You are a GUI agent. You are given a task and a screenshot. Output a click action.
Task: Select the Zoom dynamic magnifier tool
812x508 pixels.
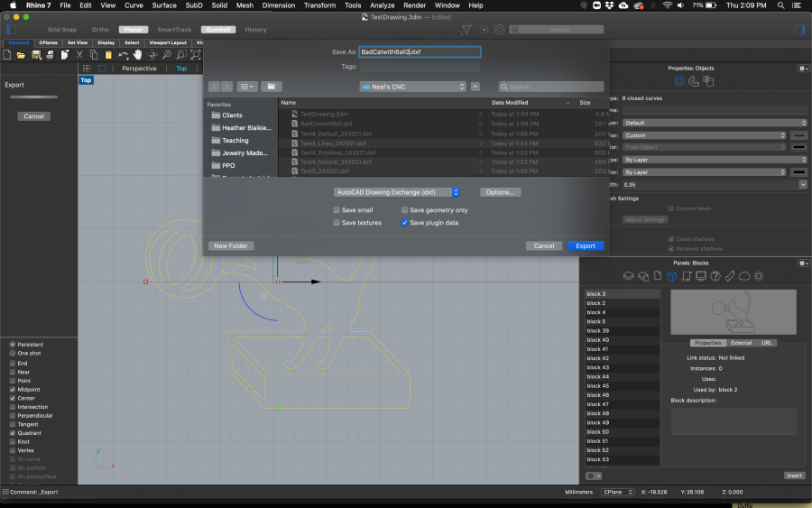167,54
